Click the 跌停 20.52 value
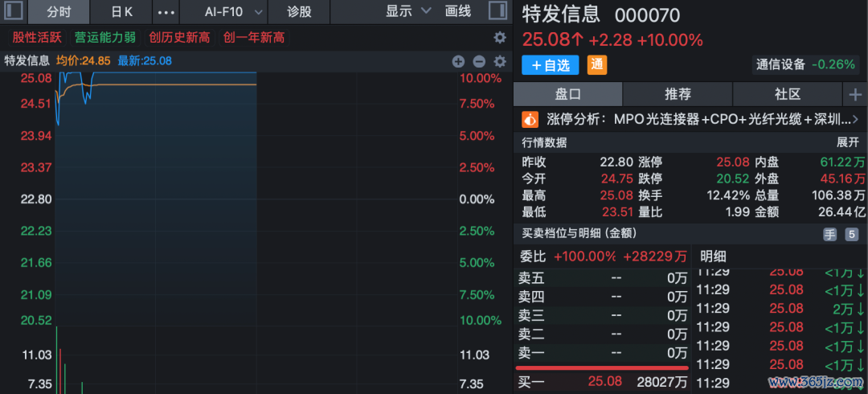 (x=733, y=179)
